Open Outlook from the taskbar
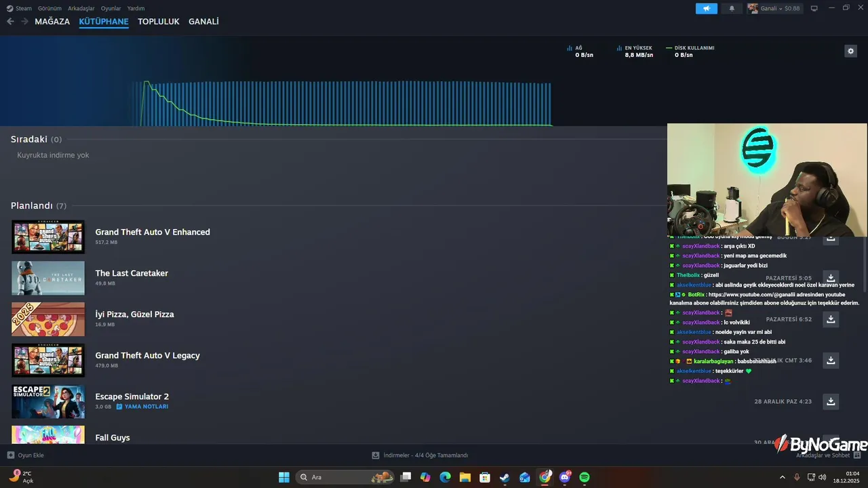This screenshot has height=488, width=868. (525, 477)
